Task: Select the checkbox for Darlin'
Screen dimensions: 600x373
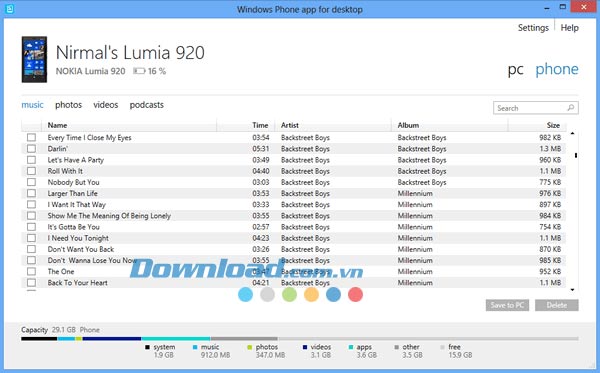Action: pos(31,148)
